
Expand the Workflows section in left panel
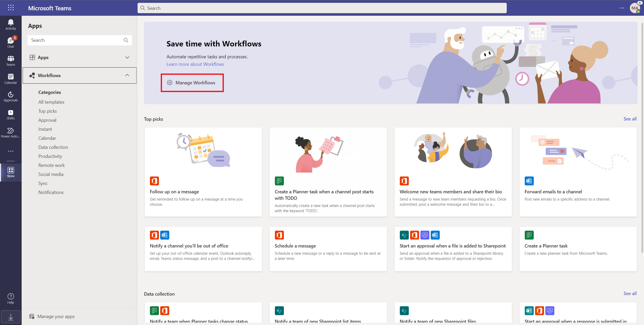[128, 75]
